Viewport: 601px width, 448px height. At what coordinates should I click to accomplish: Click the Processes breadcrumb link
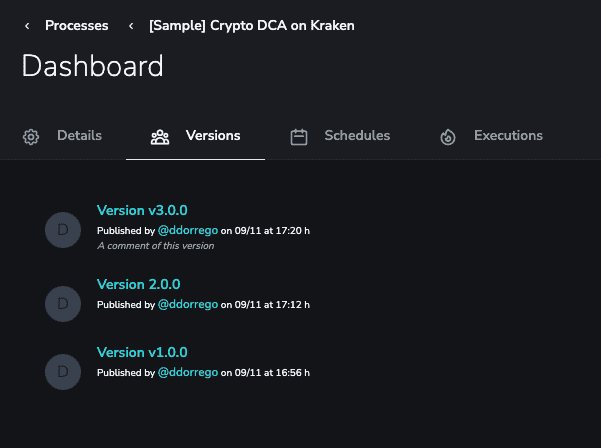coord(77,26)
